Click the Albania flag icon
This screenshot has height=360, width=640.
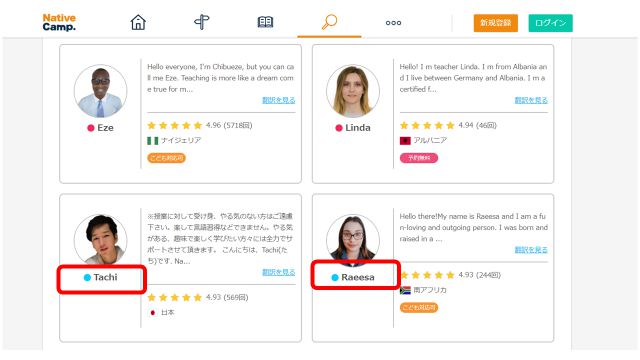[405, 140]
